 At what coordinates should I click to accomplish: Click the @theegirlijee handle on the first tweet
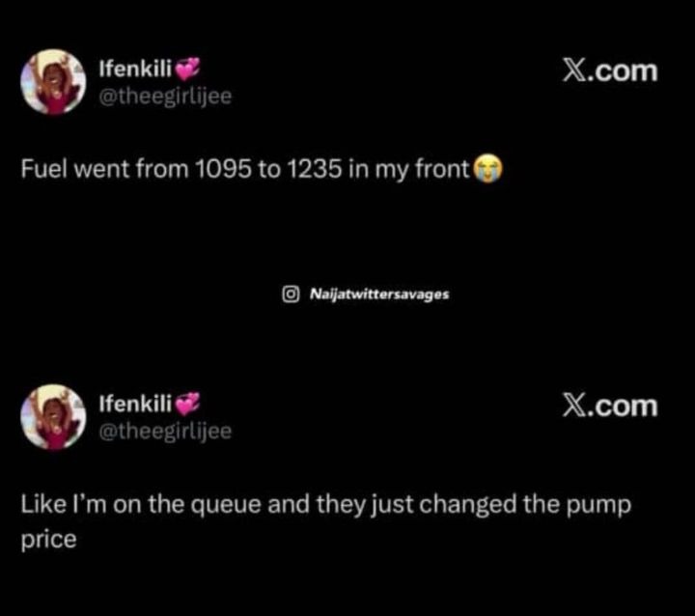pyautogui.click(x=165, y=96)
